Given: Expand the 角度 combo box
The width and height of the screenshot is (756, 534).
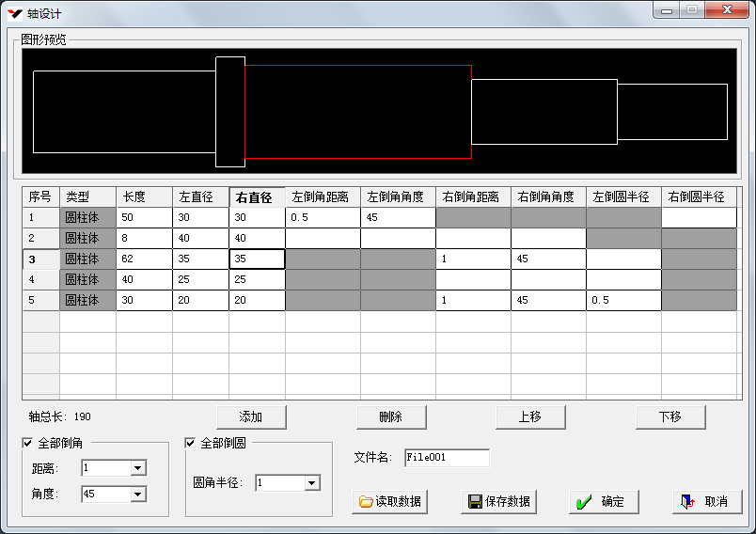Looking at the screenshot, I should (138, 495).
